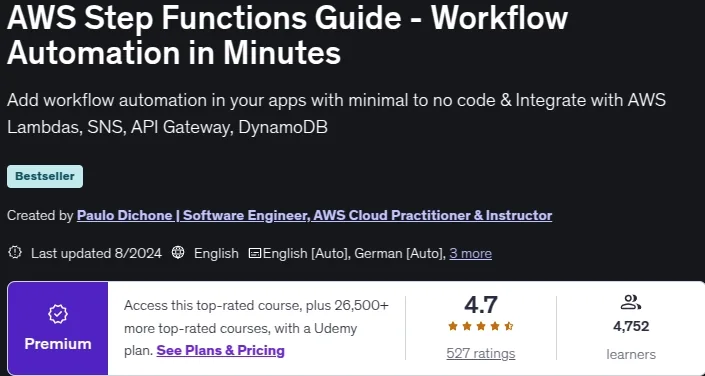Click the course subtitle description text
The height and width of the screenshot is (376, 705).
click(336, 114)
